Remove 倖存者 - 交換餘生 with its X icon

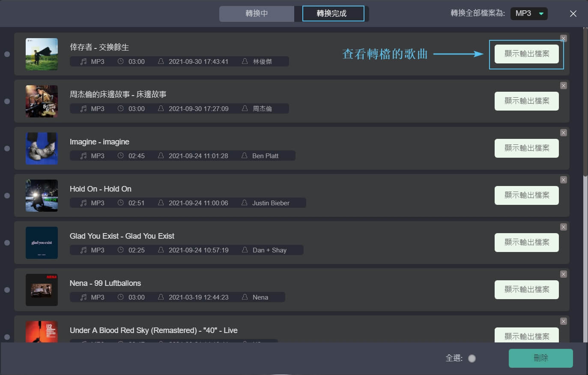[x=564, y=39]
